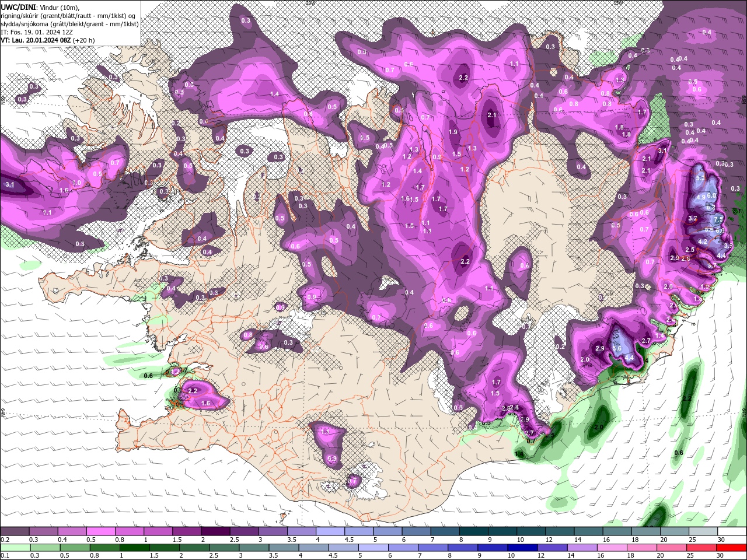
Task: Click the 'rigning/skúrir' legend description line
Action: (68, 15)
